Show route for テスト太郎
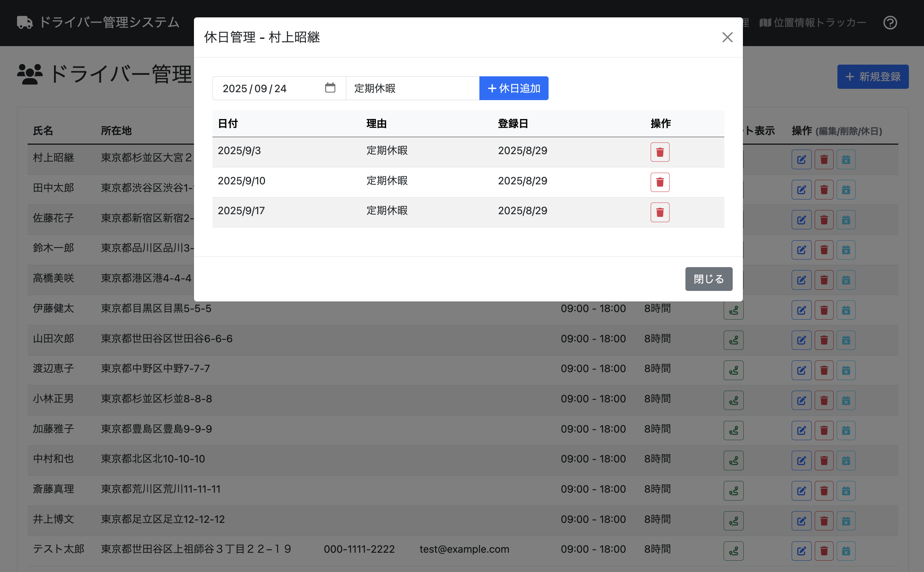 click(x=733, y=551)
